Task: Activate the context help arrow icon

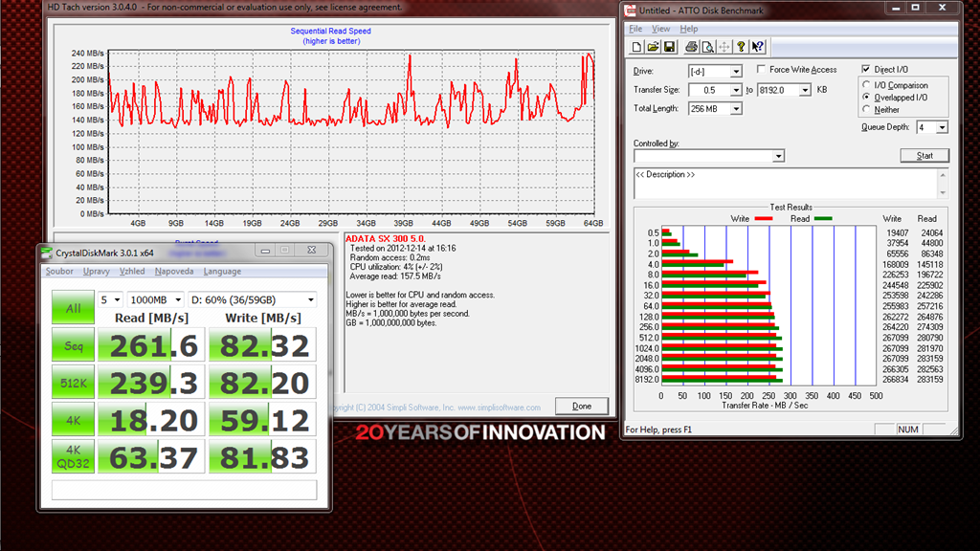Action: (x=758, y=47)
